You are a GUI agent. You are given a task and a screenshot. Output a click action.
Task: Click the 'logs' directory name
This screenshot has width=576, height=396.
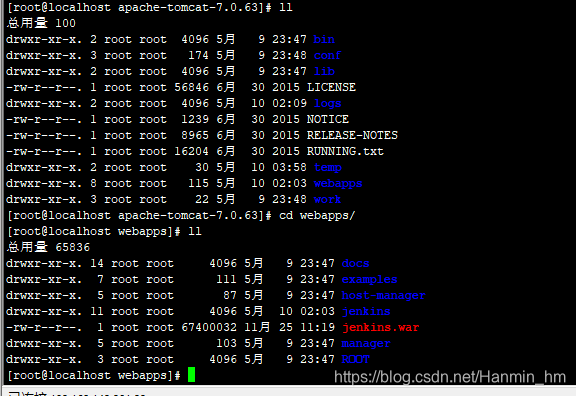pyautogui.click(x=327, y=104)
